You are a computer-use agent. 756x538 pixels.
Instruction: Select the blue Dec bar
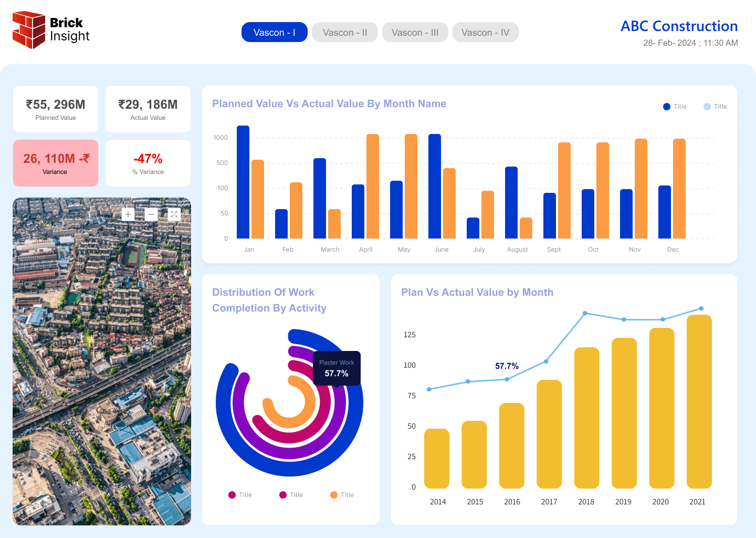665,212
